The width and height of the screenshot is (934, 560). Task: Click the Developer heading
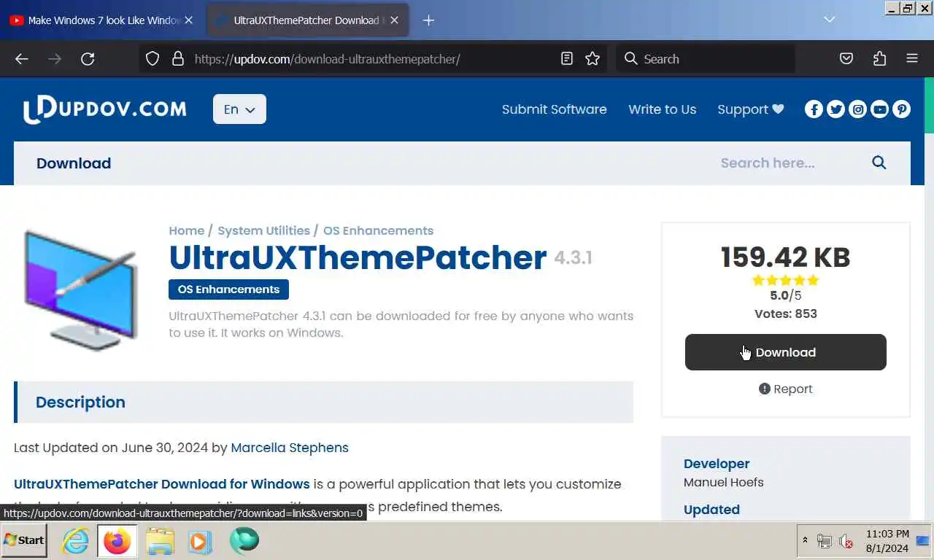click(716, 464)
